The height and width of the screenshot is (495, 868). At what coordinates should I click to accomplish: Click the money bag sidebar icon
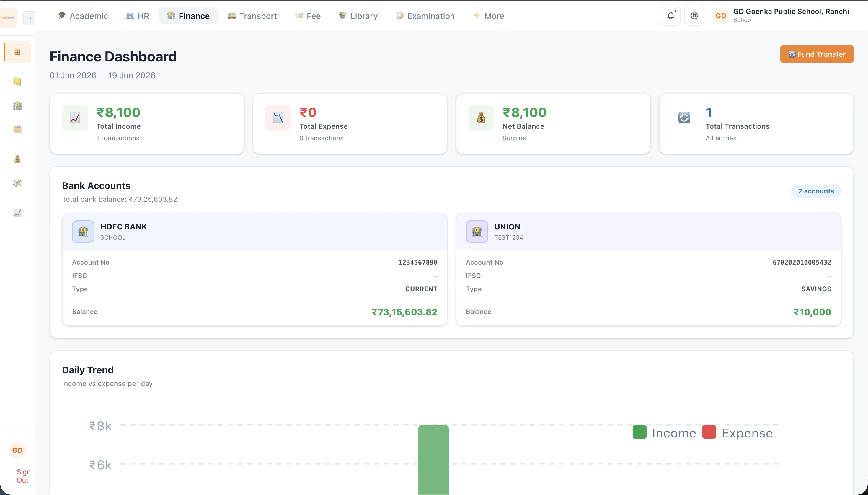17,159
